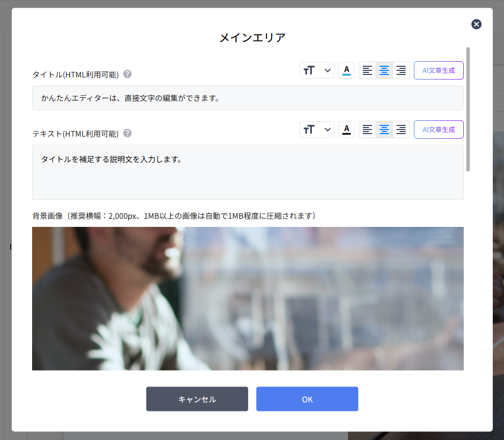
Task: Edit the title input field
Action: click(x=248, y=98)
